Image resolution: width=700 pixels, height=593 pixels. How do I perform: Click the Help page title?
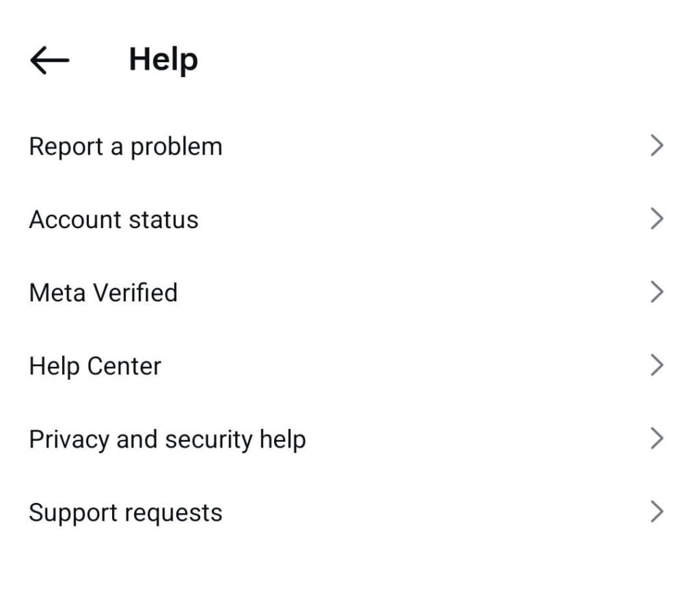pos(163,59)
